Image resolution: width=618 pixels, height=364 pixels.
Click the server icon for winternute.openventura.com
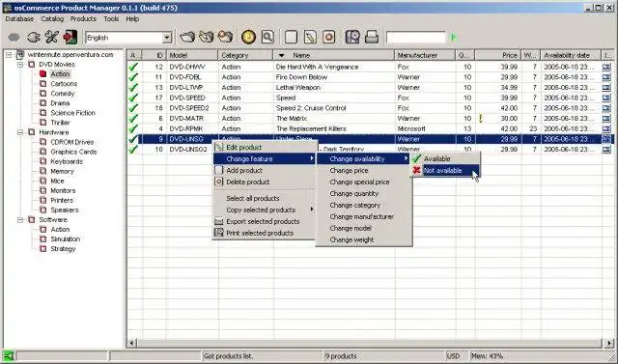tap(20, 55)
